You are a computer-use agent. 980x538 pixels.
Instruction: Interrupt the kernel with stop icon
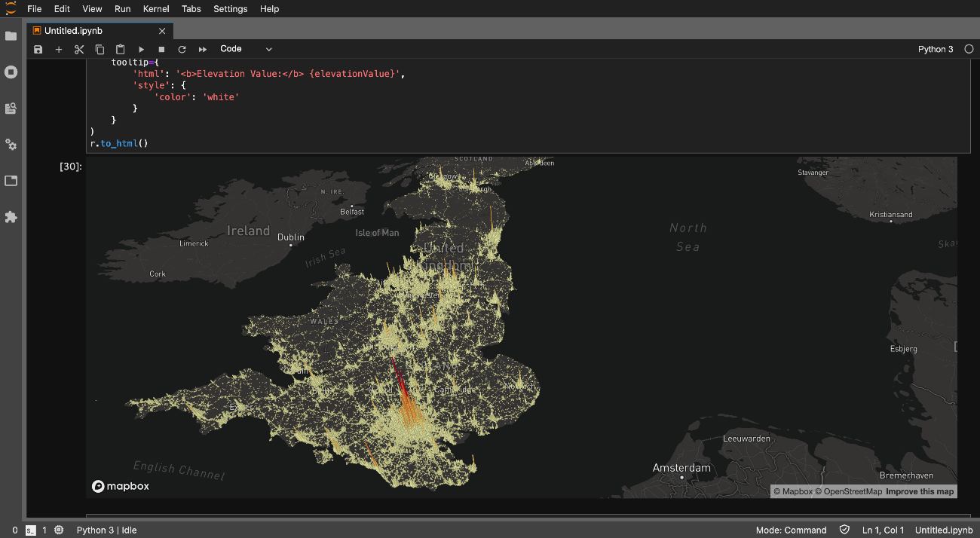pos(161,49)
